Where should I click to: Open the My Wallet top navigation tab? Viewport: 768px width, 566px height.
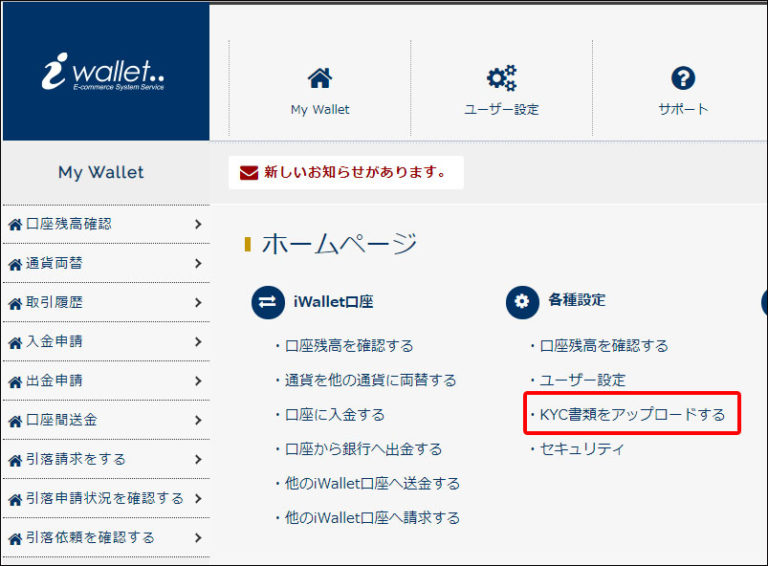pyautogui.click(x=320, y=89)
